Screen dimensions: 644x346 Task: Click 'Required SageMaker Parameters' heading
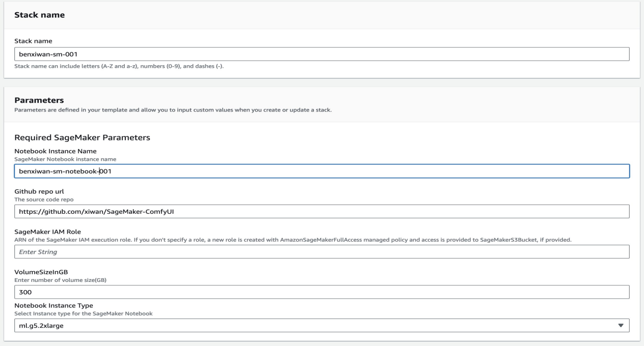tap(82, 137)
